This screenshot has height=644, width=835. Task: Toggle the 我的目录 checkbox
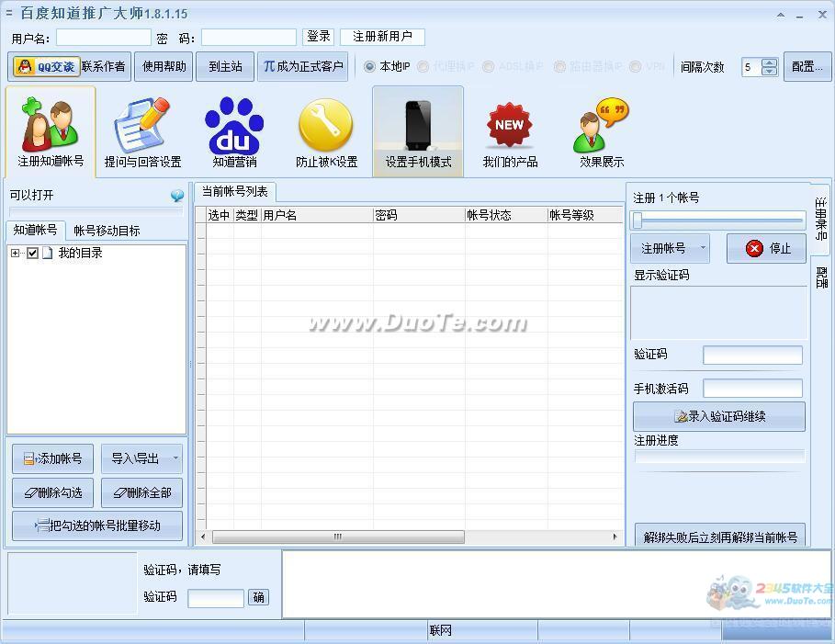(32, 253)
